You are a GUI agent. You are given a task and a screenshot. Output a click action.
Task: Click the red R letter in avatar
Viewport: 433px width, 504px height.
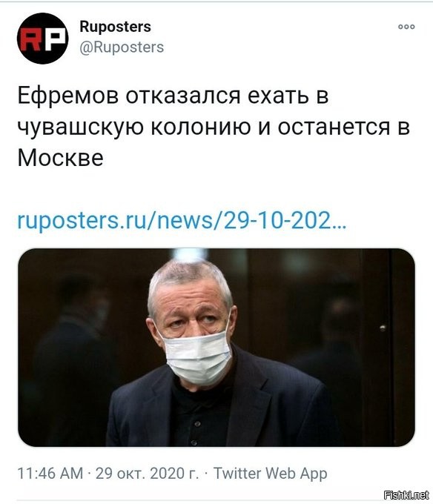pos(30,39)
